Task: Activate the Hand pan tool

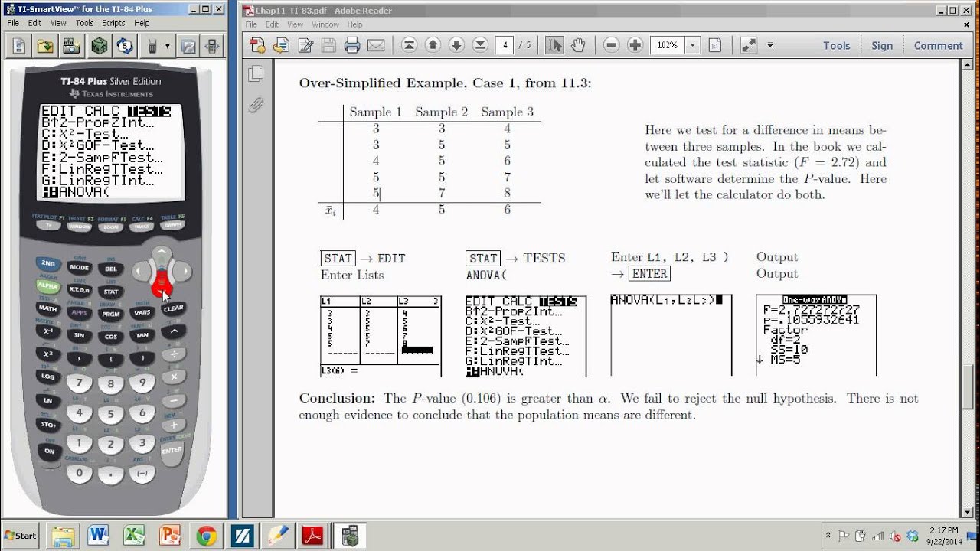Action: tap(578, 45)
